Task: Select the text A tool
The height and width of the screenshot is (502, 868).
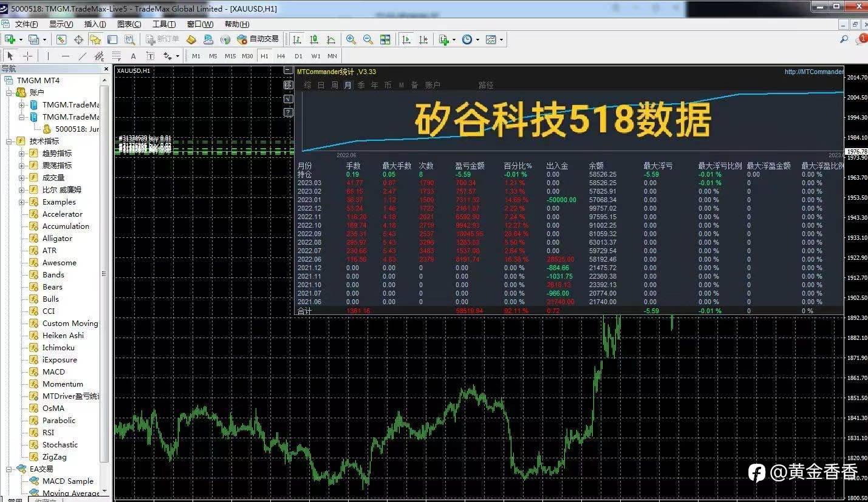Action: click(x=133, y=56)
